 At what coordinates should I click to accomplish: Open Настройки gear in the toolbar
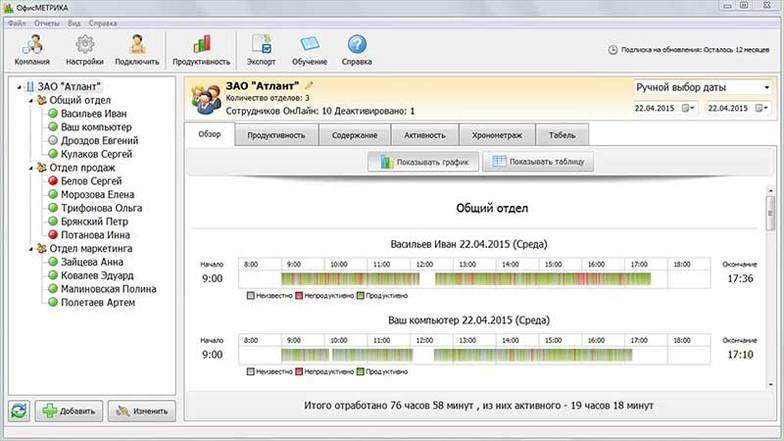click(85, 49)
